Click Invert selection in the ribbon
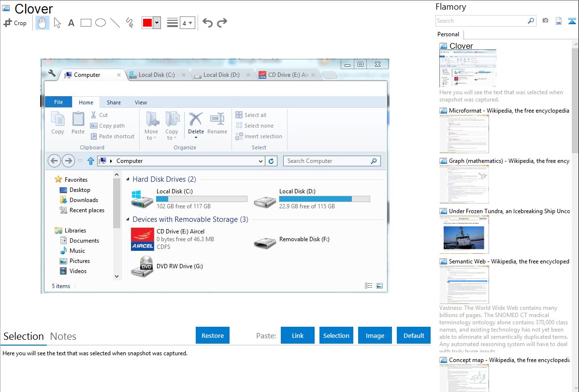Image resolution: width=579 pixels, height=392 pixels. (x=259, y=136)
